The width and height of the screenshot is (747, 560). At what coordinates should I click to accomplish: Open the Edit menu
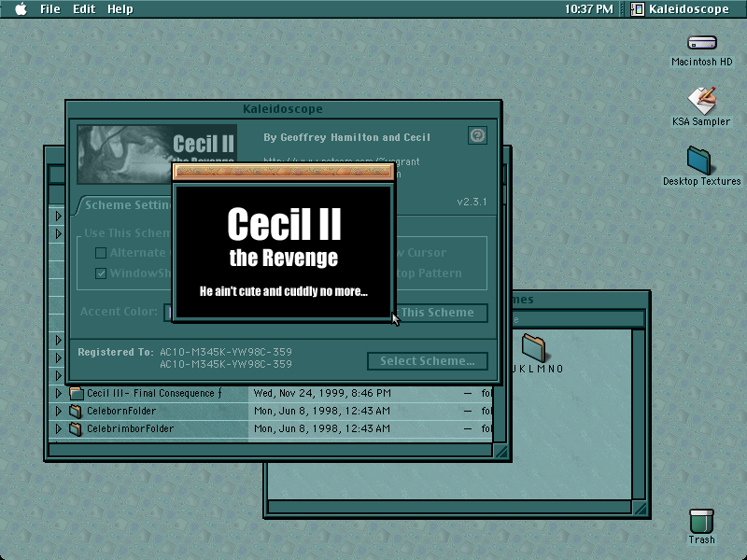(84, 9)
